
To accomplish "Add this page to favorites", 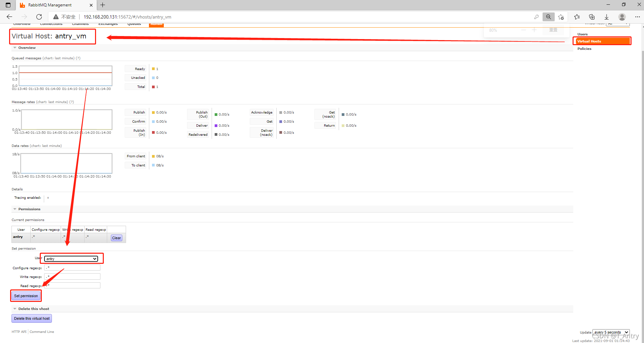I will click(x=561, y=17).
